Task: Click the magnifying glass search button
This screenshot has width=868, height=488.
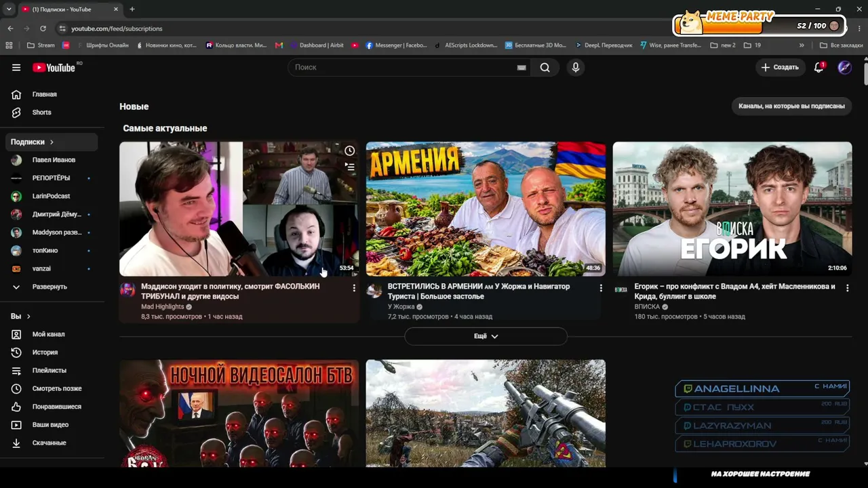Action: 545,67
